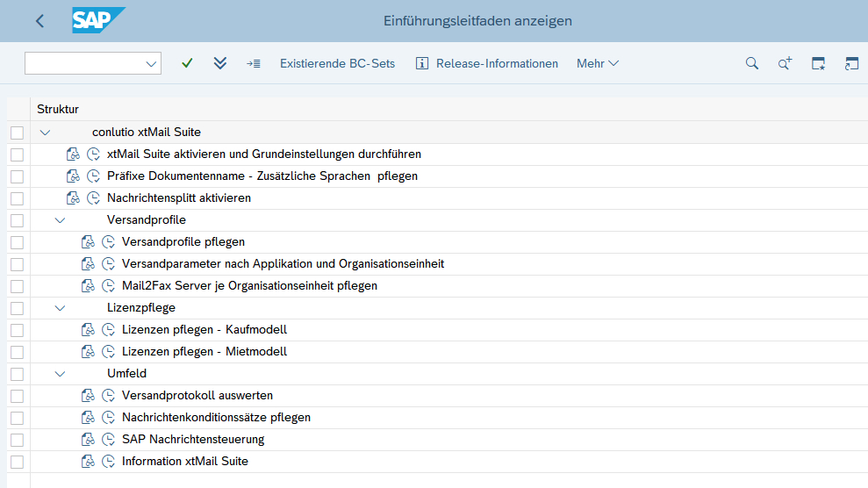Screen dimensions: 868x488
Task: Check the box for Versandprotokoll auswerten row
Action: click(18, 396)
